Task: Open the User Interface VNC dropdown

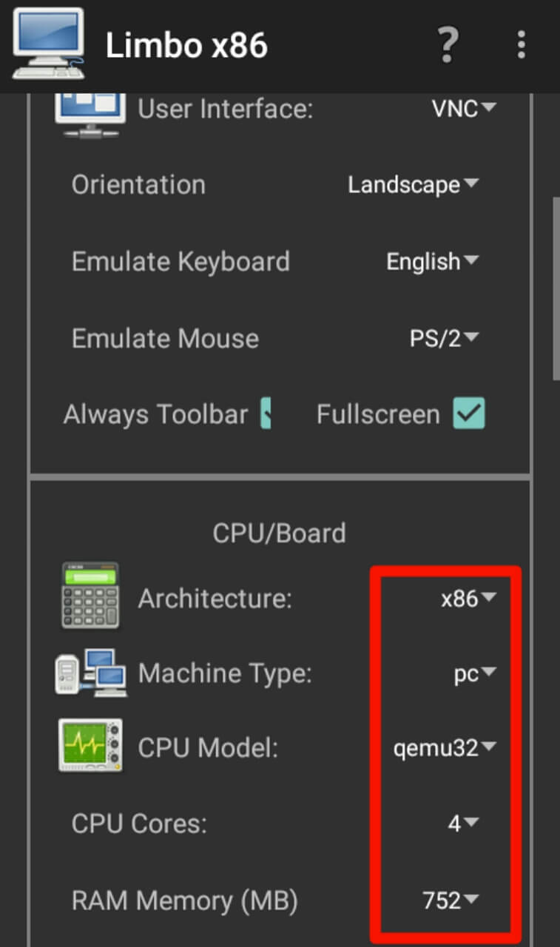Action: (464, 109)
